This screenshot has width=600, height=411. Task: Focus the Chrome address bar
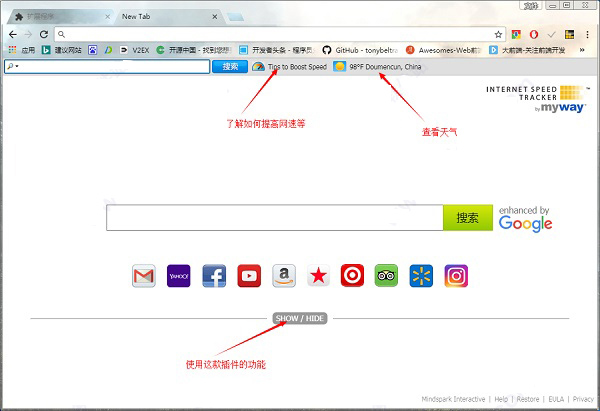pos(280,34)
